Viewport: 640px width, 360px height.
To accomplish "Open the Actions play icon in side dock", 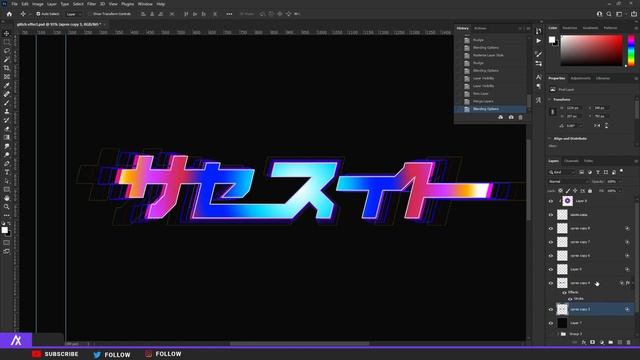I will 539,41.
